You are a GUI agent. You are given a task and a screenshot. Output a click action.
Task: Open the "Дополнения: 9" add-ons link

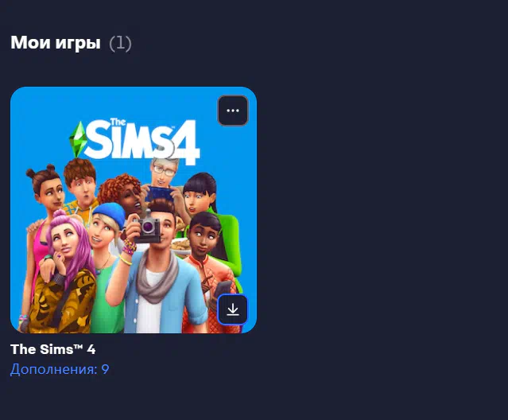point(60,369)
